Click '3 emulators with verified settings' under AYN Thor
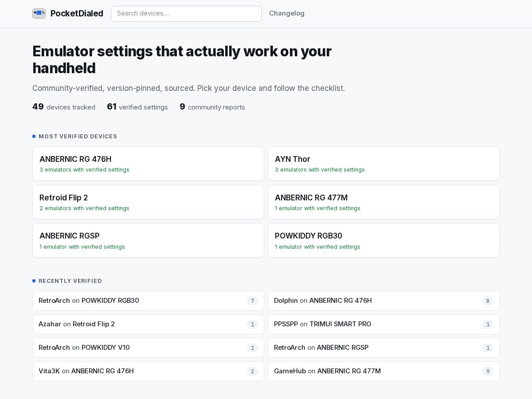 [x=320, y=170]
